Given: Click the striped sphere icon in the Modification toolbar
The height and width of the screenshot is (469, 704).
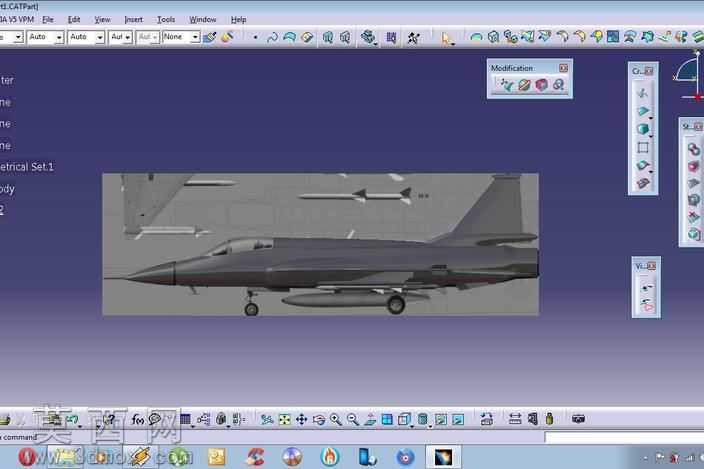Looking at the screenshot, I should point(524,85).
